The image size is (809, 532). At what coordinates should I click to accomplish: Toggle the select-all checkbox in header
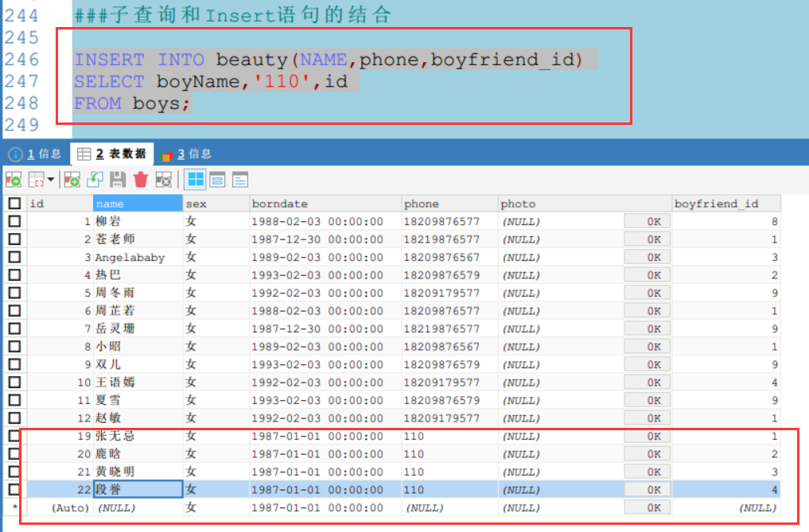pos(14,204)
